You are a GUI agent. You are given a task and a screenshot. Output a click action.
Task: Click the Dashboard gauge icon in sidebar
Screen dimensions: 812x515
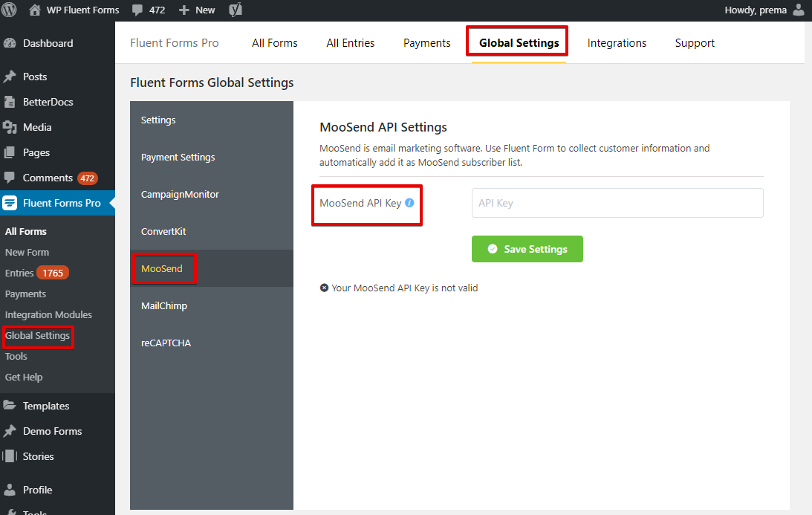pos(10,44)
